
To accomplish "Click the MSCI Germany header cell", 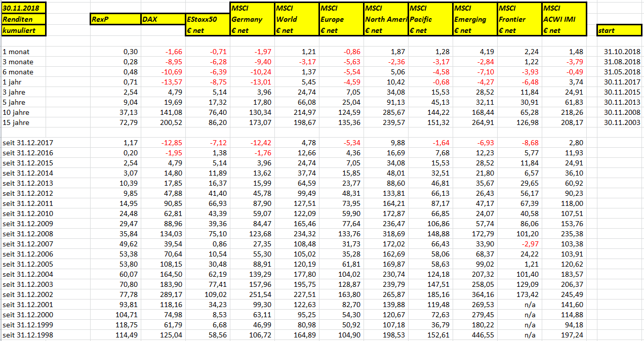I will tap(252, 19).
